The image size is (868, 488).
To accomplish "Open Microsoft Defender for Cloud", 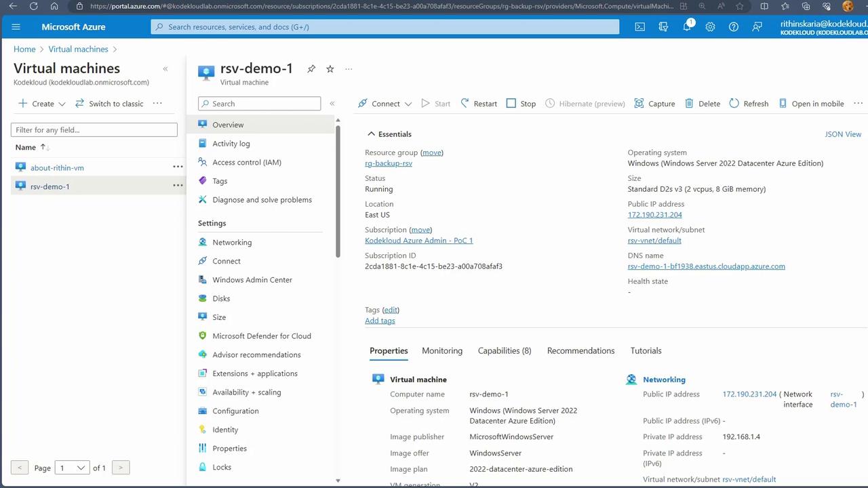I will click(261, 335).
